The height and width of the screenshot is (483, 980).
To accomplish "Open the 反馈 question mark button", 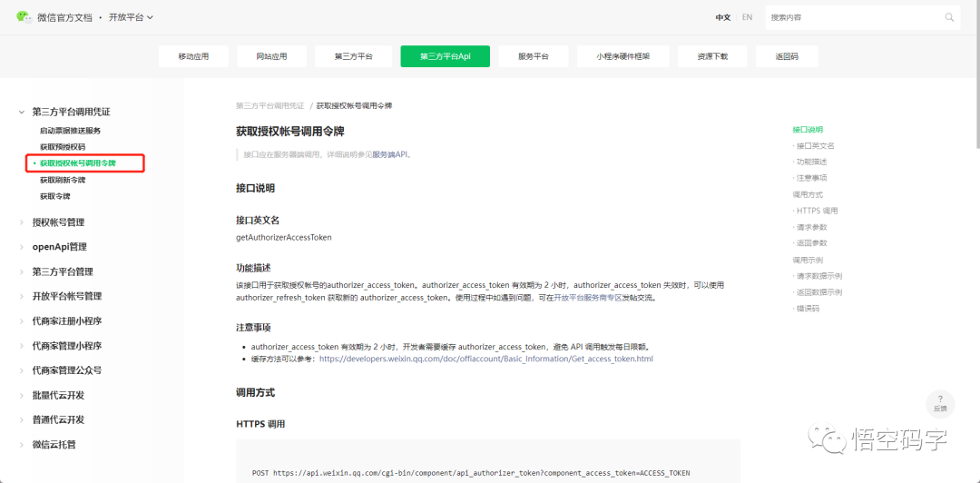I will 940,403.
